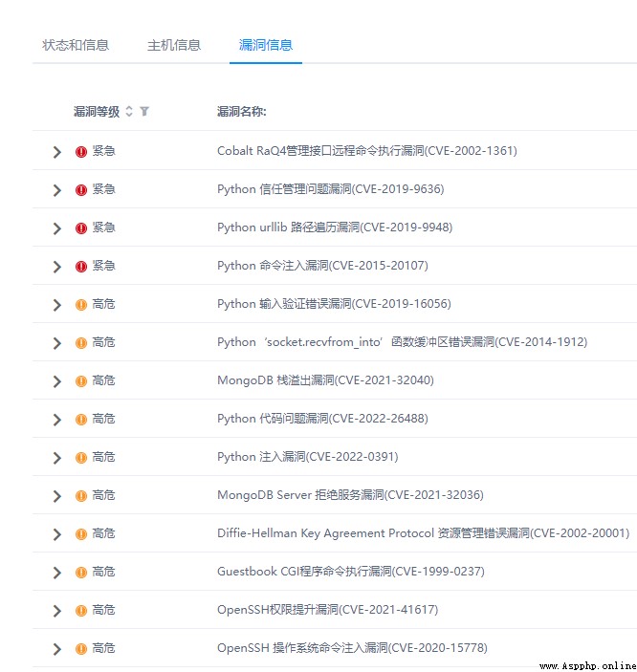The image size is (637, 672).
Task: Select Python 命令注入漏洞(CVE-2015-20107) name
Action: tap(322, 266)
